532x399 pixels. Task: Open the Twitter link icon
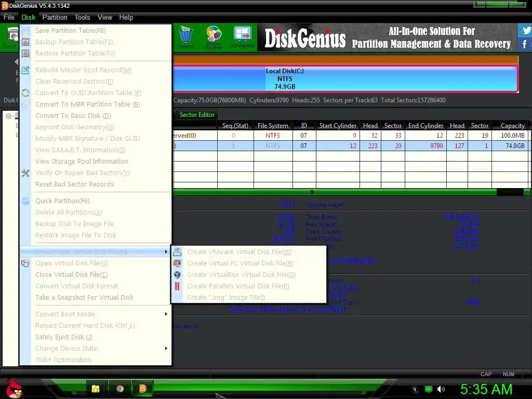point(526,30)
